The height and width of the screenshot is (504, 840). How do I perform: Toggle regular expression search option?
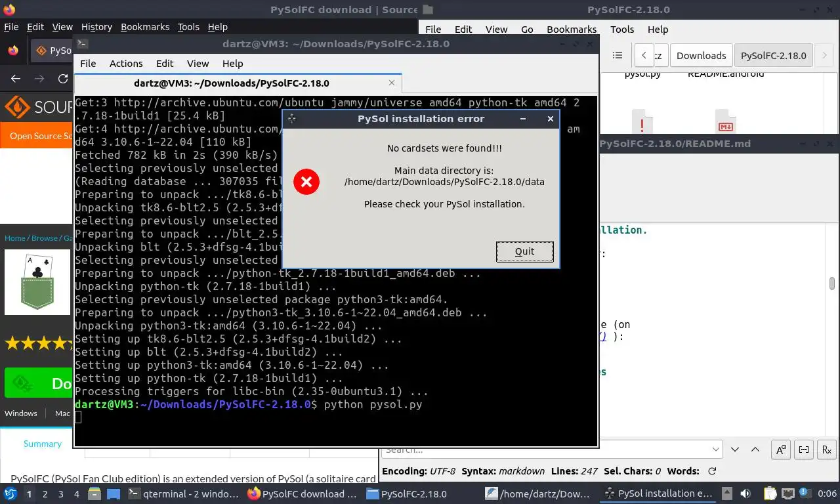(x=827, y=450)
